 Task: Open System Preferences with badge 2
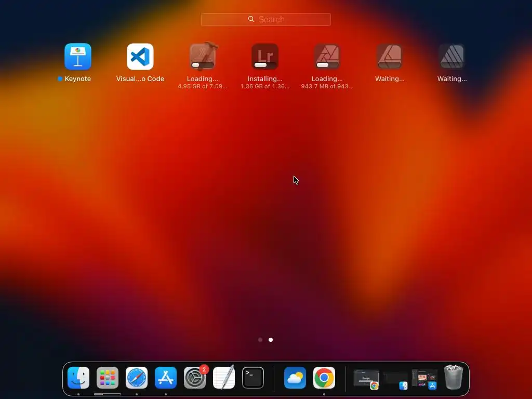[195, 378]
